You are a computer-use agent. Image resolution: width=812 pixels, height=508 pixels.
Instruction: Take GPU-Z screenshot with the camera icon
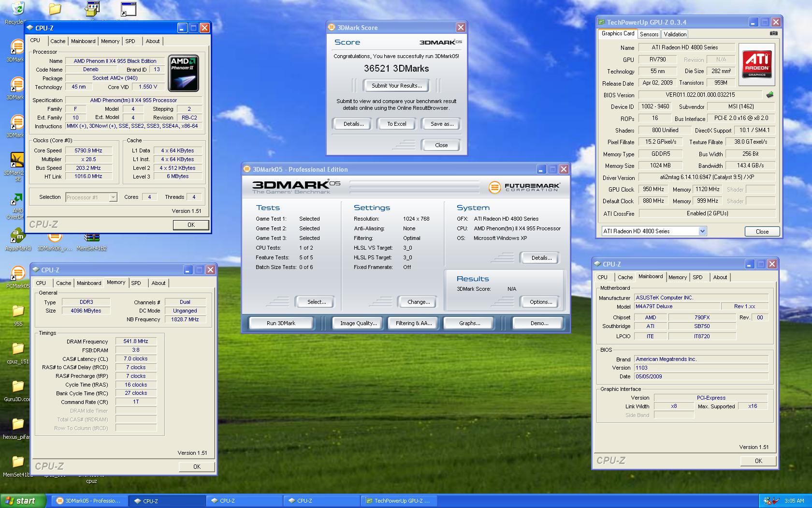click(x=774, y=33)
